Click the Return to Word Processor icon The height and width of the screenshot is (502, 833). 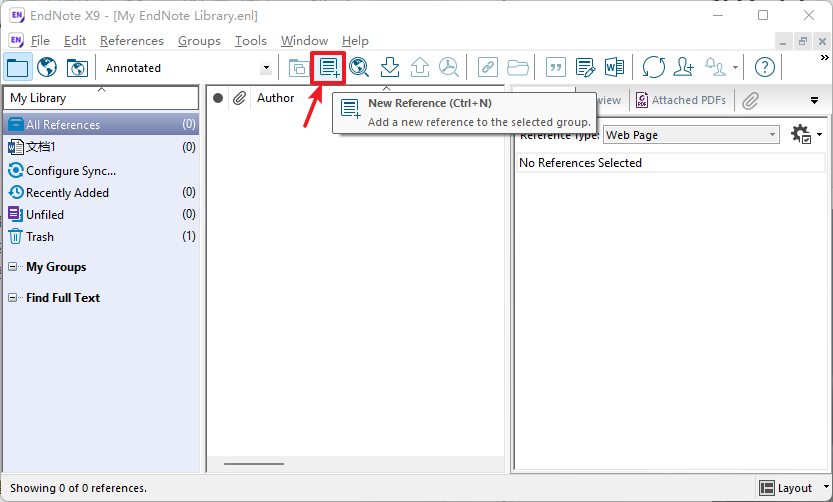(615, 67)
